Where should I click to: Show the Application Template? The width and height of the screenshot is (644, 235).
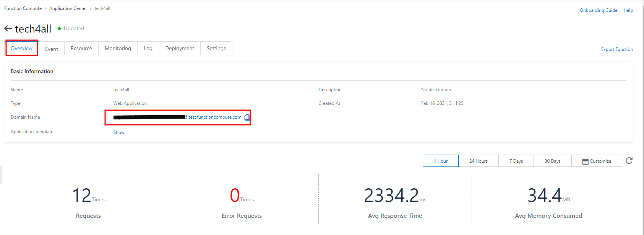[x=119, y=132]
